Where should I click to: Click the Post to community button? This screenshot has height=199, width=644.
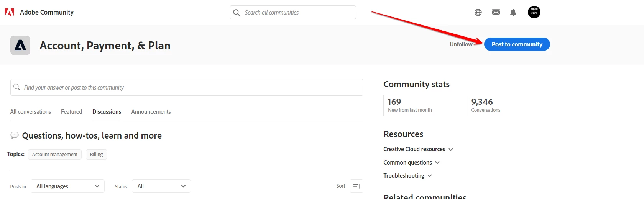click(517, 44)
